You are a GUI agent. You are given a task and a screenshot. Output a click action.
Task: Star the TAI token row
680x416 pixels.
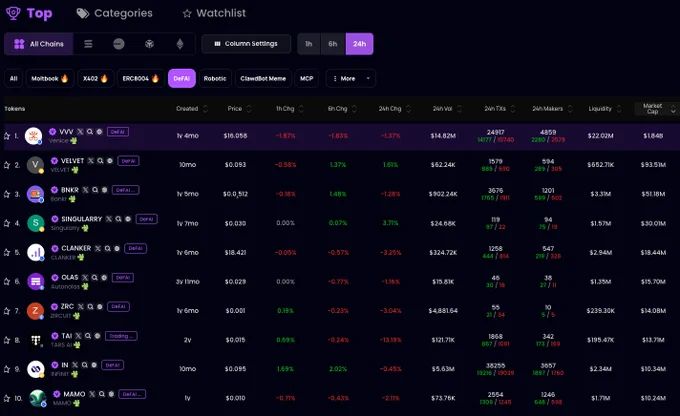(x=7, y=341)
